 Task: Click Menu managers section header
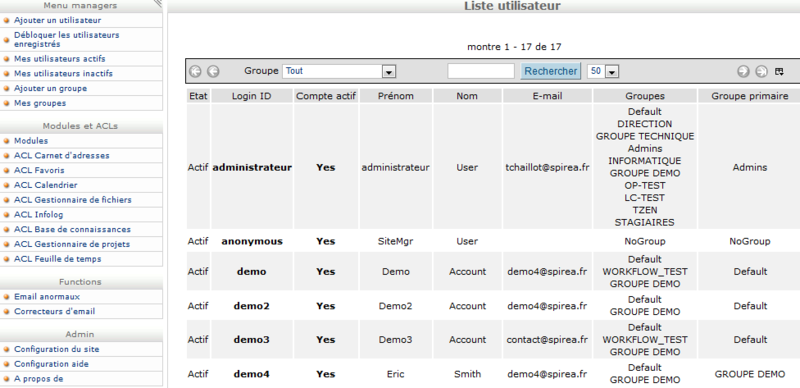coord(80,6)
